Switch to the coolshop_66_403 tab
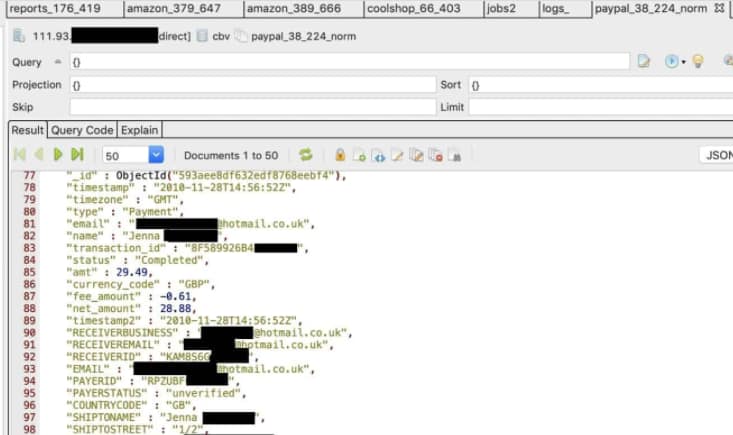The height and width of the screenshot is (435, 733). pos(413,9)
